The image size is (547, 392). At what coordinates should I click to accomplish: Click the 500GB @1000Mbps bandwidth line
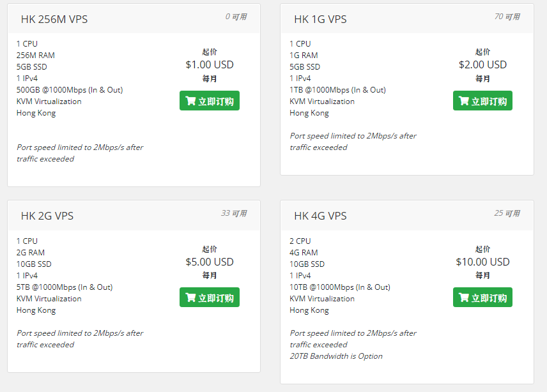click(70, 90)
